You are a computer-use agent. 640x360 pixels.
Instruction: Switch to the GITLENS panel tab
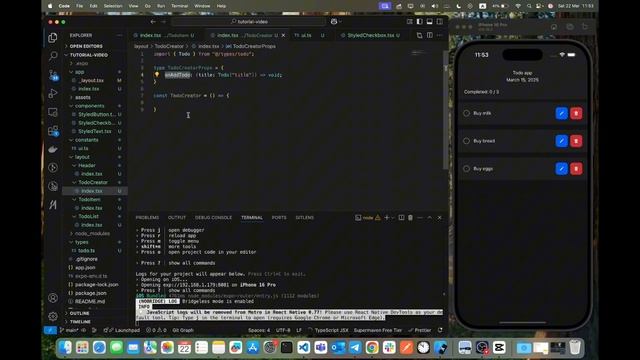[304, 218]
